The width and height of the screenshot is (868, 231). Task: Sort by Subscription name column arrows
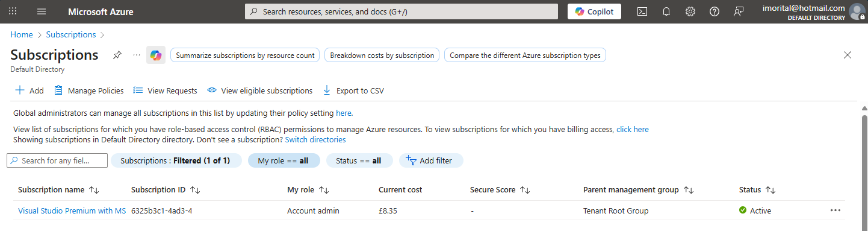pos(94,190)
